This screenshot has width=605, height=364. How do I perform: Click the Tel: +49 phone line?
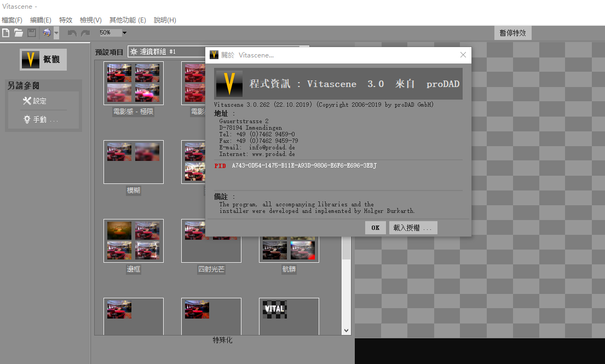coord(257,134)
